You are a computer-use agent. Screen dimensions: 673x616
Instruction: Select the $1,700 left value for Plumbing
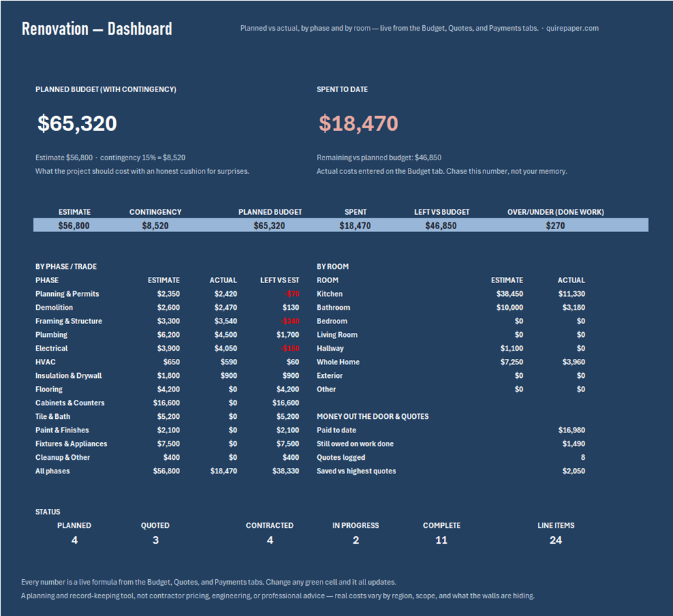(x=288, y=335)
